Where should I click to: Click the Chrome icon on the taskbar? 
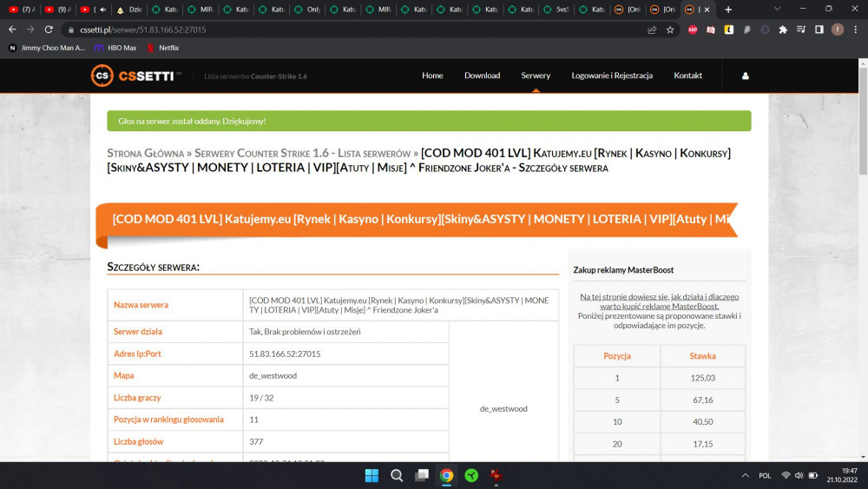pyautogui.click(x=447, y=475)
